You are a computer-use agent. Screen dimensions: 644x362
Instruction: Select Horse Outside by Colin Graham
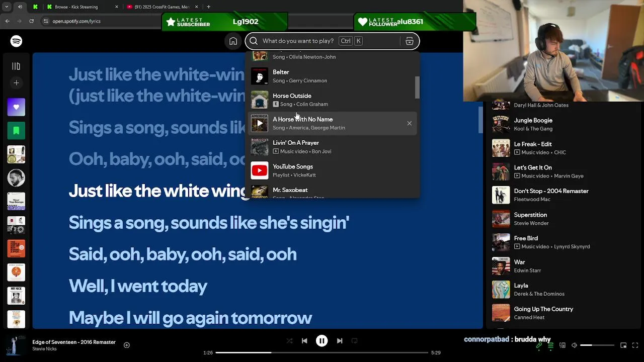click(332, 100)
